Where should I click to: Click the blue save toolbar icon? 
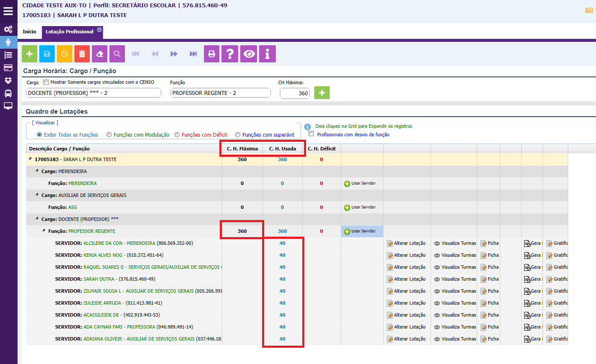[x=47, y=54]
